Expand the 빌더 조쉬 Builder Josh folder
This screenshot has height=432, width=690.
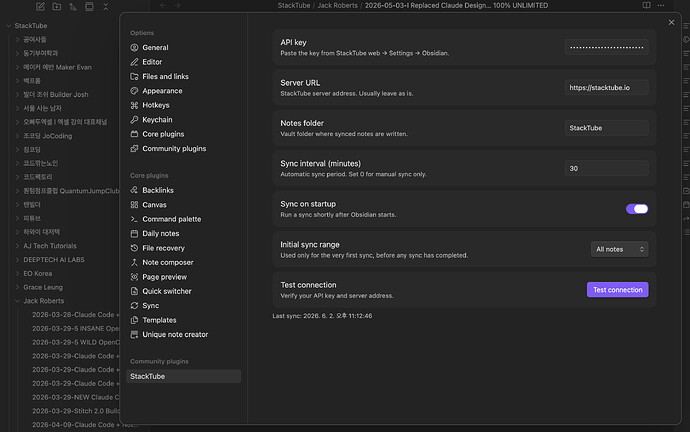tap(18, 94)
